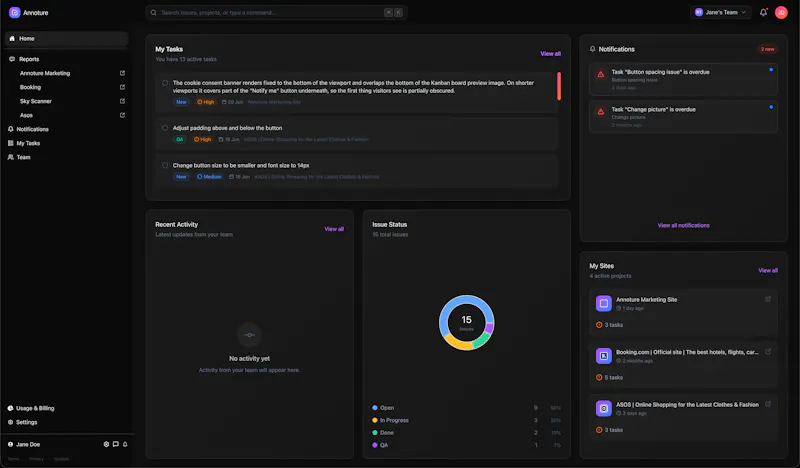Image resolution: width=800 pixels, height=468 pixels.
Task: Click the Annoture logo icon
Action: coord(15,13)
